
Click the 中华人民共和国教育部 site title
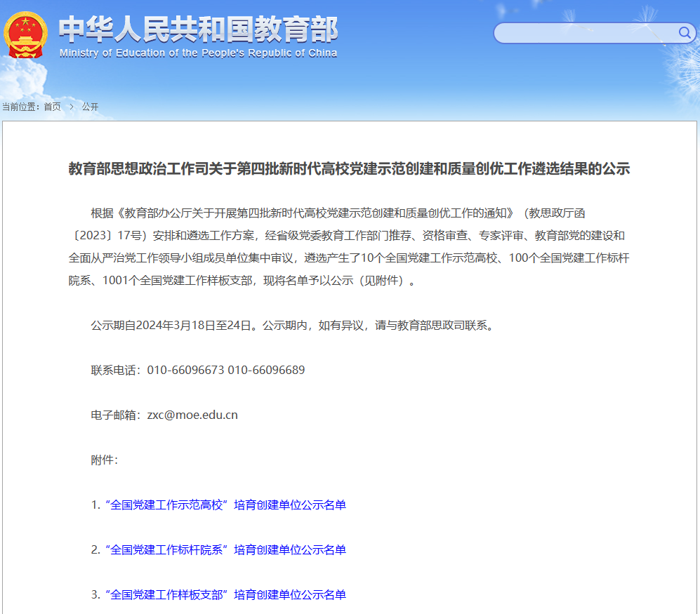(198, 29)
